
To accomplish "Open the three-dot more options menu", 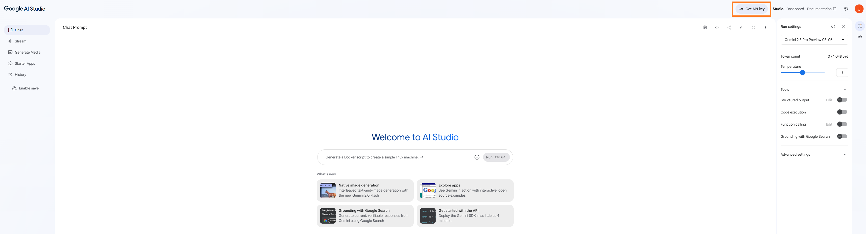I will 765,28.
